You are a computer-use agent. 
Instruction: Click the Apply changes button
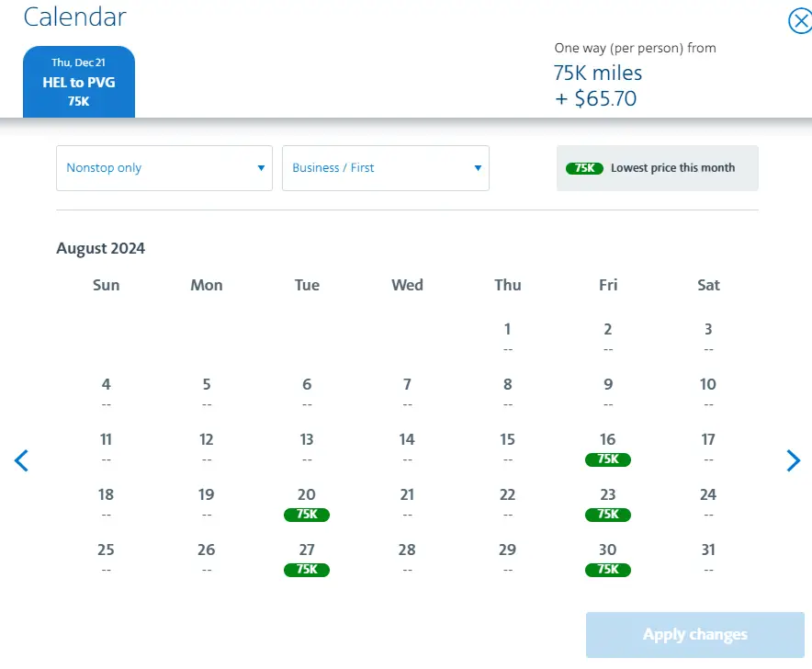coord(694,635)
